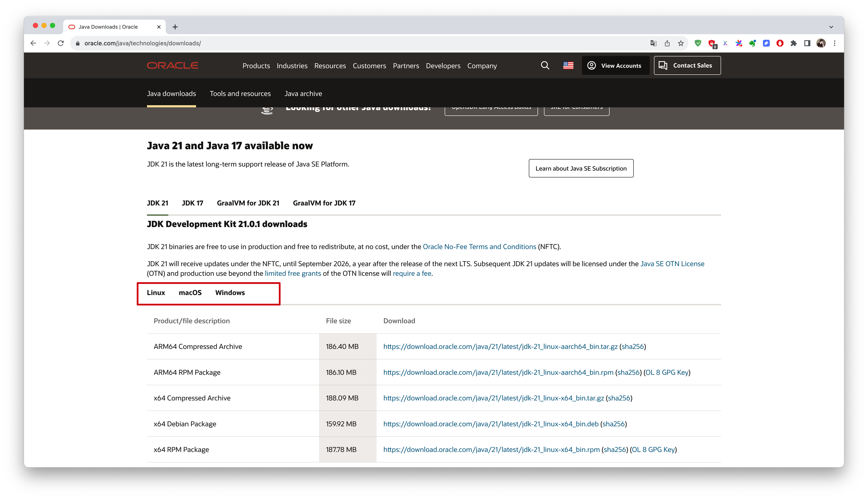Download linux-aarch64 rpm package
This screenshot has height=499, width=868.
click(x=498, y=372)
